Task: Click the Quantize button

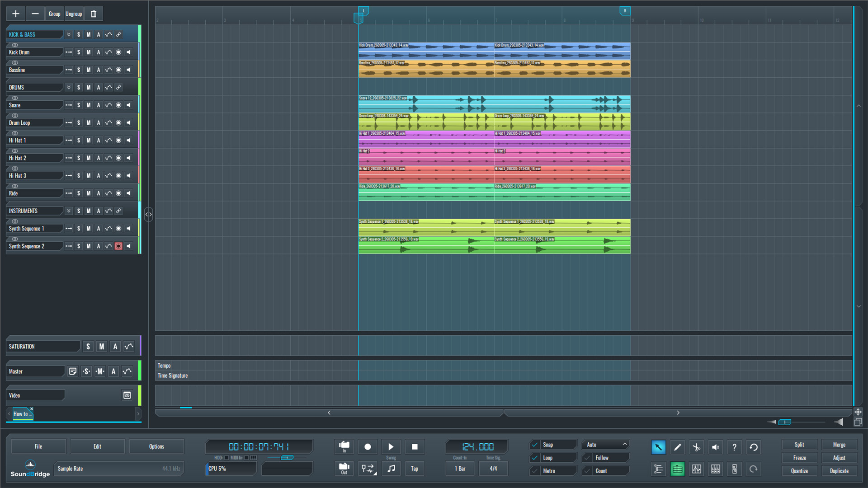Action: click(799, 471)
